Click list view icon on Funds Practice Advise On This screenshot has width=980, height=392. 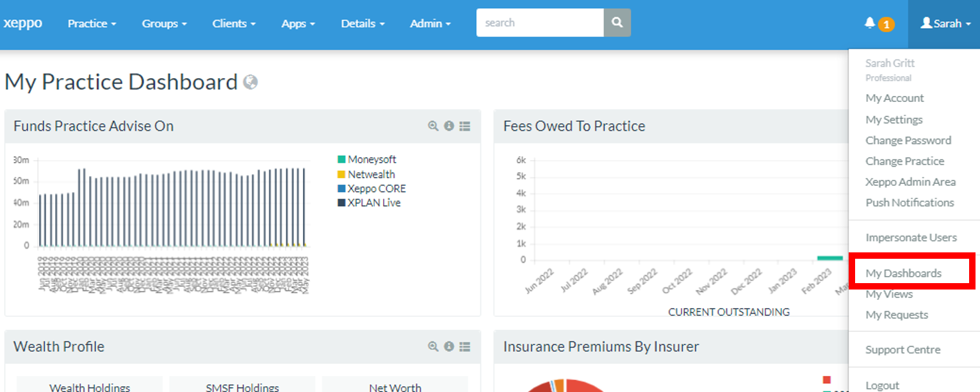pos(465,126)
